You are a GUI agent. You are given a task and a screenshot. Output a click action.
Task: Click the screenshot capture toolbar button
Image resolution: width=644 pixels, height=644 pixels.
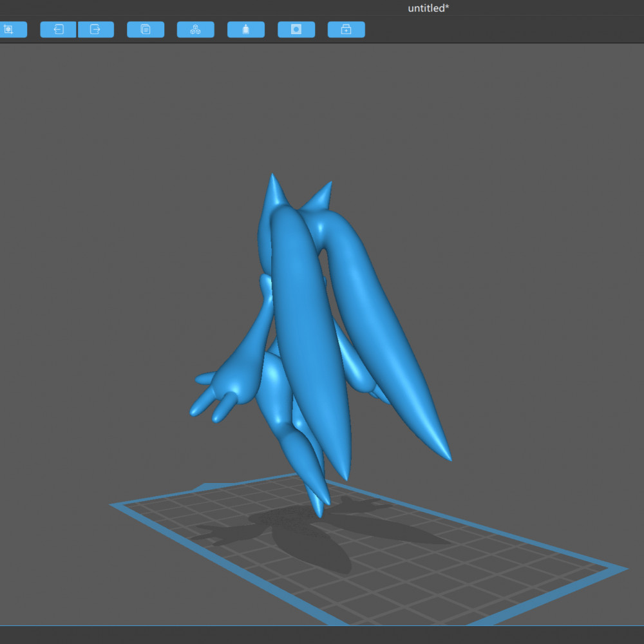[12, 30]
